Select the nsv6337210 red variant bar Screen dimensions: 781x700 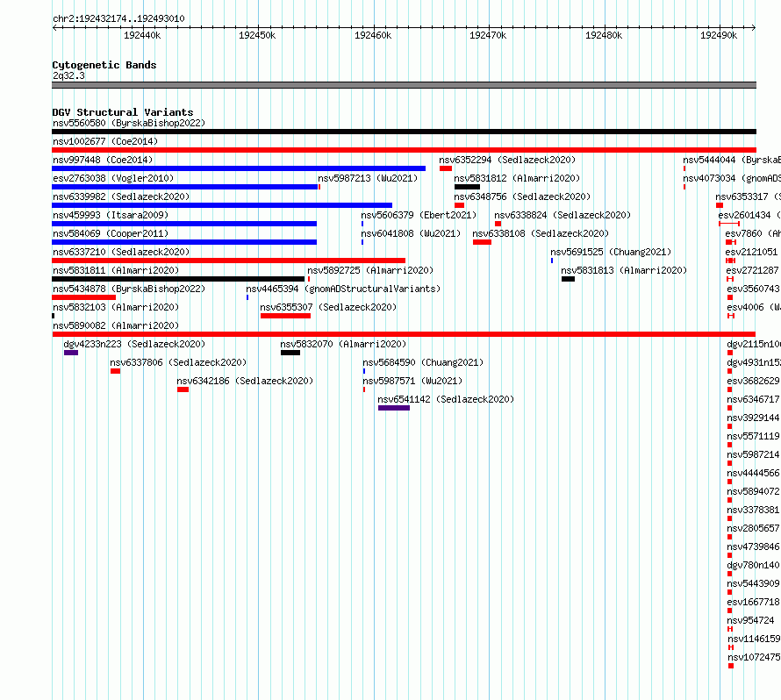[229, 261]
